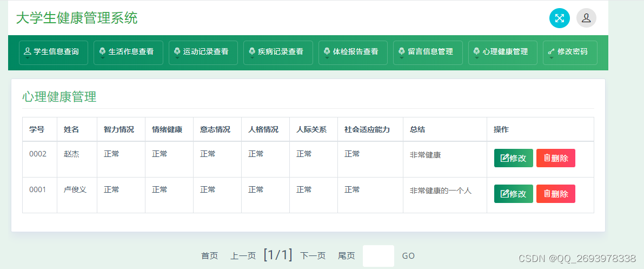Viewport: 644px width, 269px height.
Task: Open the 修改密码 menu
Action: coord(570,53)
